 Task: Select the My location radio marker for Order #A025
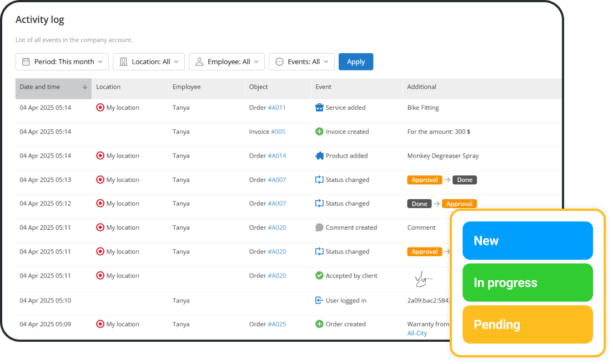pyautogui.click(x=101, y=324)
